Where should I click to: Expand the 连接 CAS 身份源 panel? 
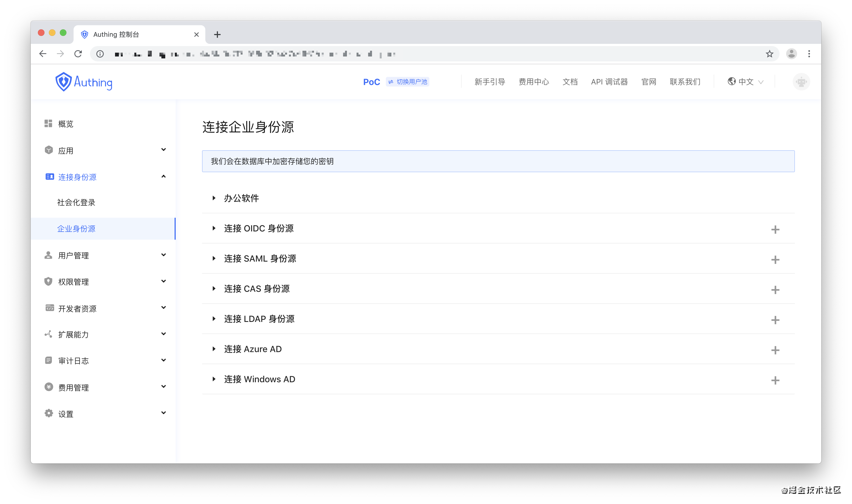point(257,289)
